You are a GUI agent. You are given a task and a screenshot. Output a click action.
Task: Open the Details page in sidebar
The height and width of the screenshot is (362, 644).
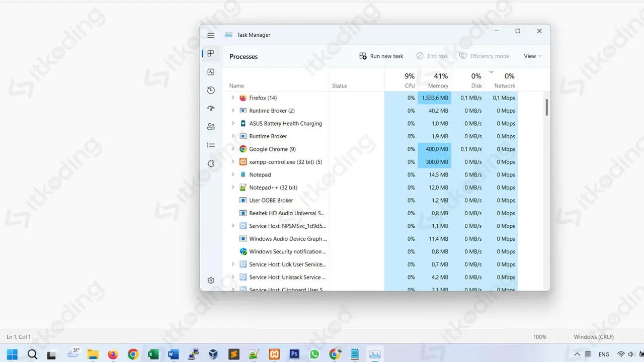[x=211, y=145]
